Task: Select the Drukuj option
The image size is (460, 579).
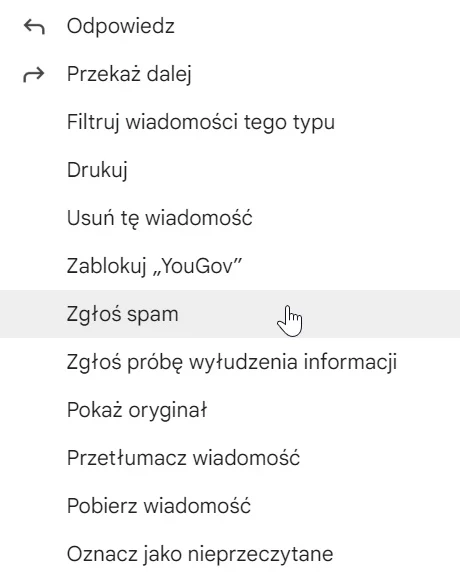Action: [230, 170]
